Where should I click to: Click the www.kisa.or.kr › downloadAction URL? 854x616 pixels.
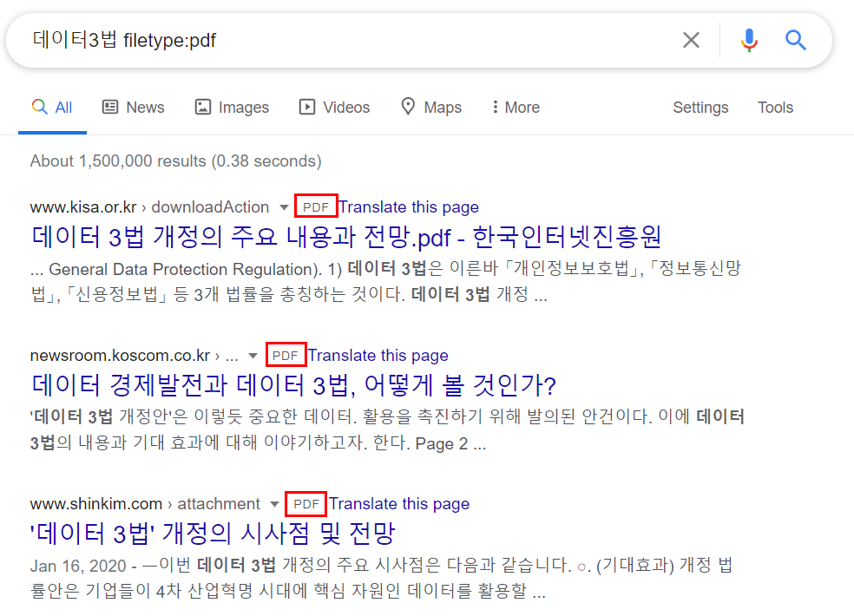(x=150, y=207)
